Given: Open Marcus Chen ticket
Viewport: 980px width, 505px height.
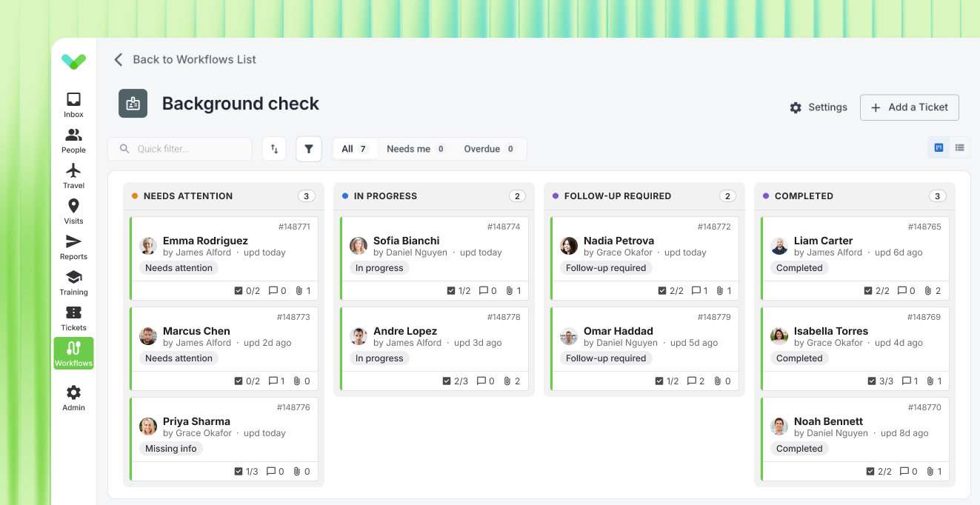Looking at the screenshot, I should coord(224,349).
